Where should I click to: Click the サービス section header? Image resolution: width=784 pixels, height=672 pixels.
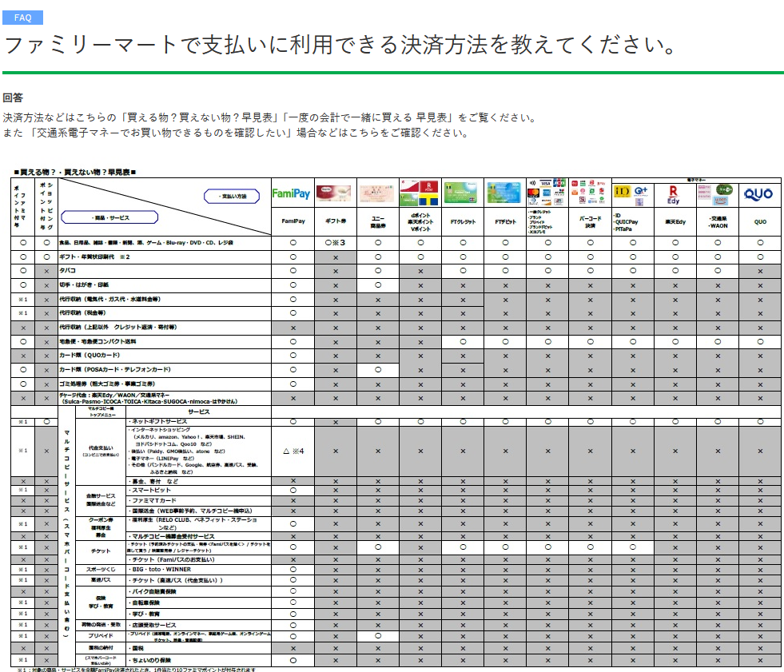coord(198,412)
